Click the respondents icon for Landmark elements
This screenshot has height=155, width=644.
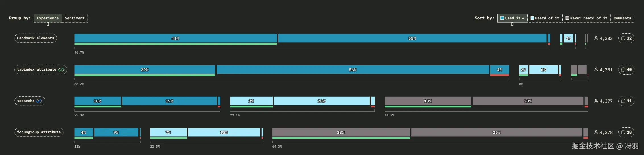(x=596, y=38)
